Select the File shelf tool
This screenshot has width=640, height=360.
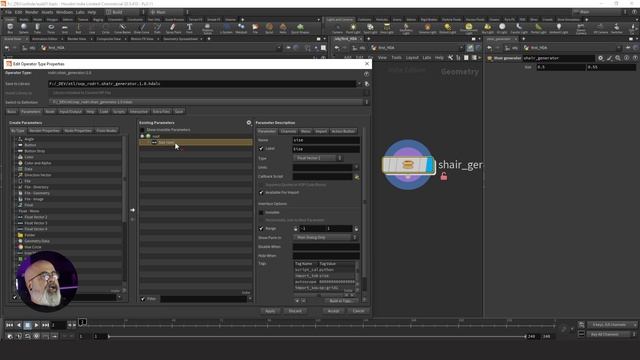pyautogui.click(x=255, y=28)
